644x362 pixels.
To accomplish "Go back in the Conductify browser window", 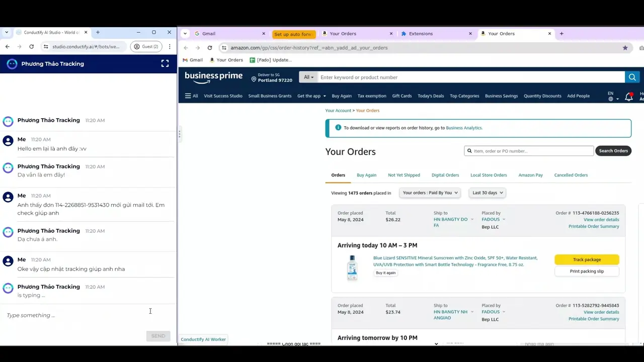I will (x=8, y=47).
